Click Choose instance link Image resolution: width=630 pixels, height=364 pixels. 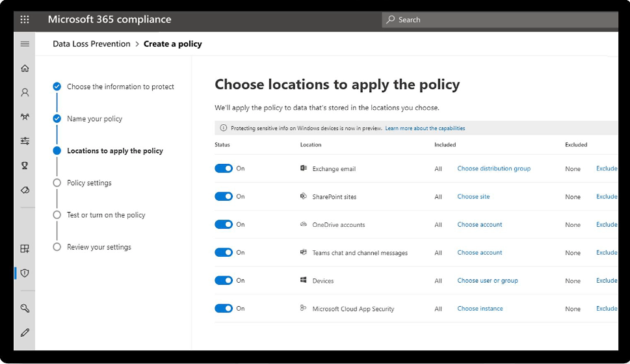point(480,308)
